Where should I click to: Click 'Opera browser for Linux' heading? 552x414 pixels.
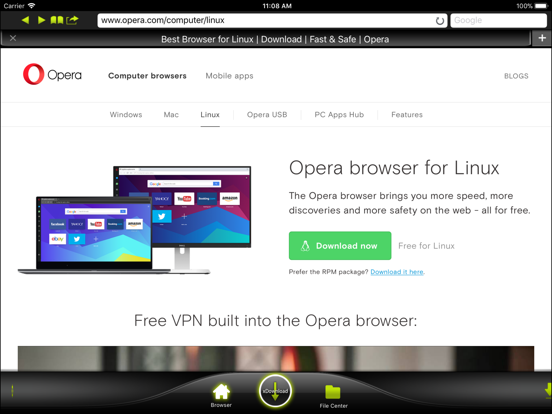[x=394, y=168]
